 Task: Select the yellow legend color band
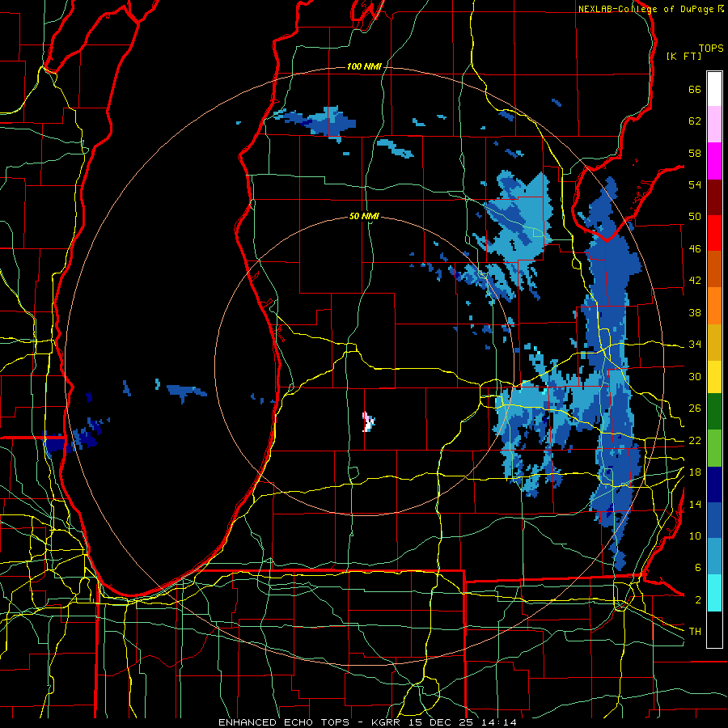pos(714,376)
